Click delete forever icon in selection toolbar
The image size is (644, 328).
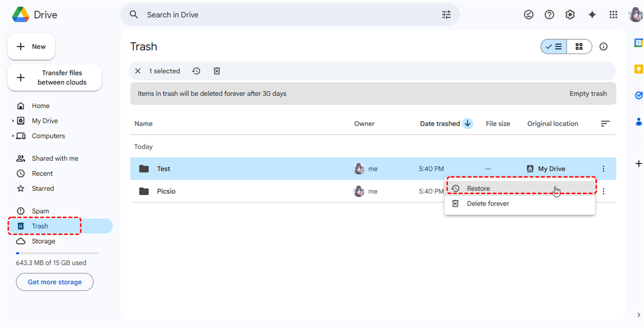[217, 71]
